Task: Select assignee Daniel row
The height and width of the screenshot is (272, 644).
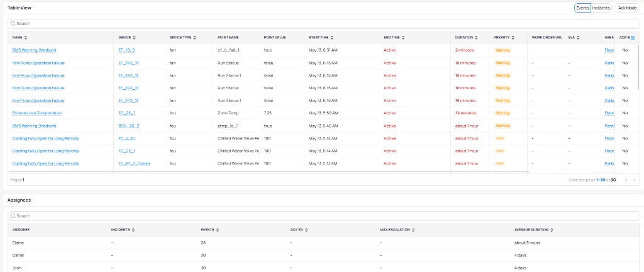Action: coord(324,255)
